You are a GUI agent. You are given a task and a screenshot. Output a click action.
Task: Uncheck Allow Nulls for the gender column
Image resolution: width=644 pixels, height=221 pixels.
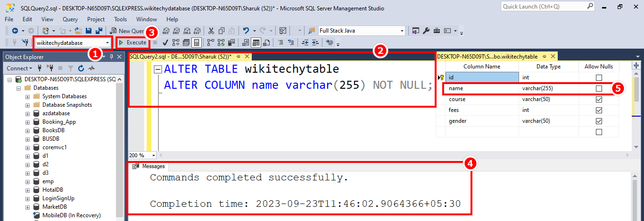click(599, 121)
